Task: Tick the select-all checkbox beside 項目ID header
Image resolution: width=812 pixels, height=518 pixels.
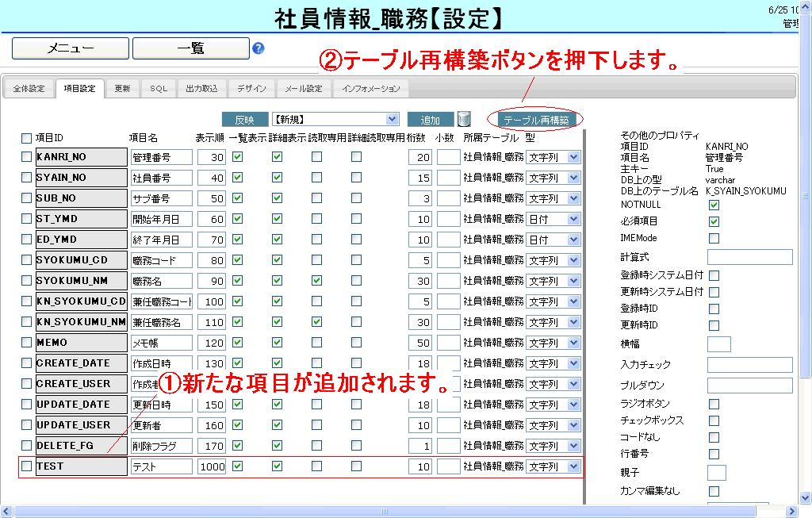Action: click(27, 138)
